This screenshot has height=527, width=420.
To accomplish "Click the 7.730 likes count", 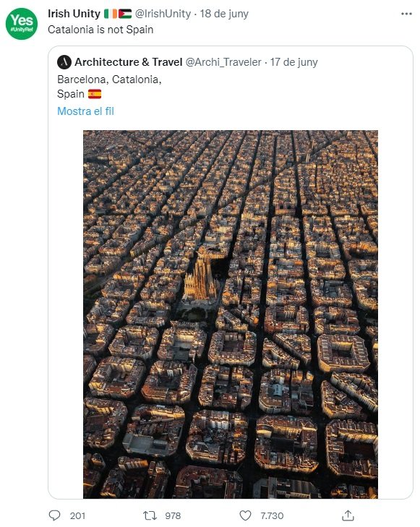I will click(272, 515).
